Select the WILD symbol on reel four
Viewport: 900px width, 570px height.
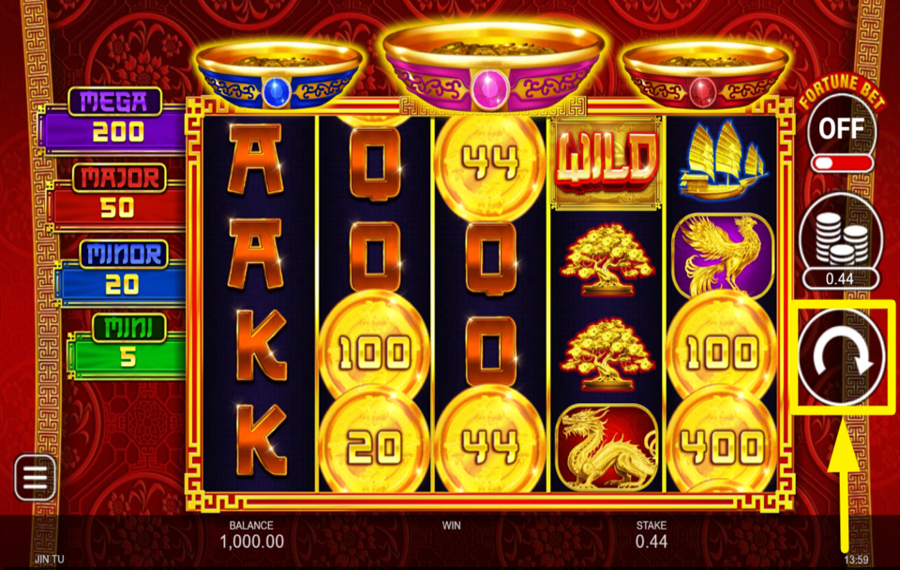[x=606, y=162]
